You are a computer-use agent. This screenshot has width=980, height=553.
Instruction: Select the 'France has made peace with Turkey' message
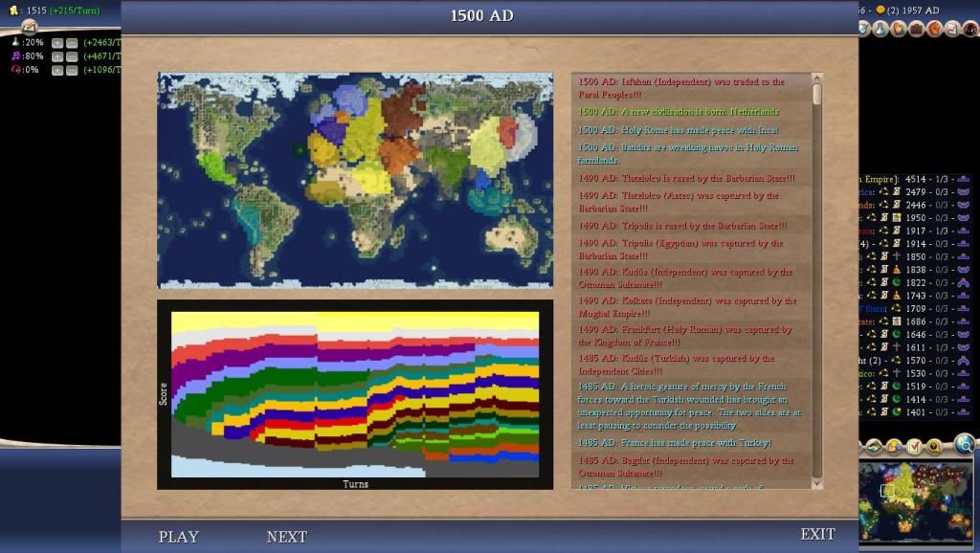(x=675, y=442)
